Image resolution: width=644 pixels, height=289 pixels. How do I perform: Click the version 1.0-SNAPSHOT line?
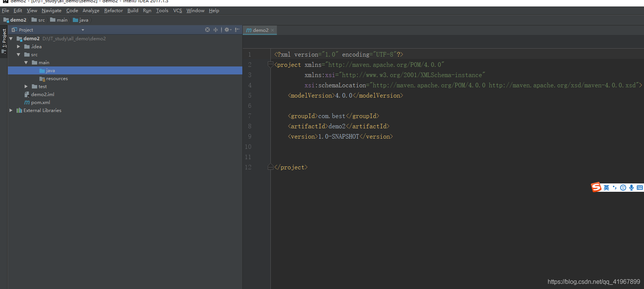pos(340,136)
